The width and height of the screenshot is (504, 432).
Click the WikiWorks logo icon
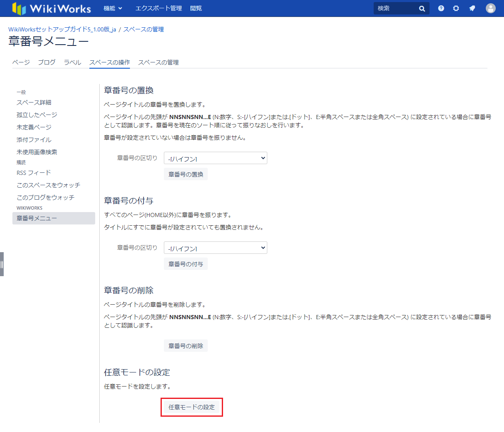(x=19, y=8)
